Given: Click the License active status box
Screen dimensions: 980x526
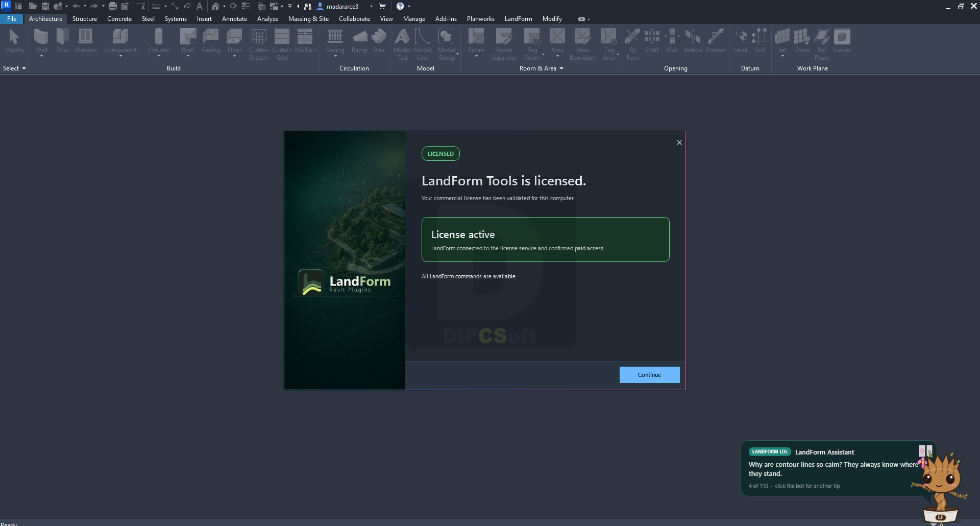Looking at the screenshot, I should (545, 240).
